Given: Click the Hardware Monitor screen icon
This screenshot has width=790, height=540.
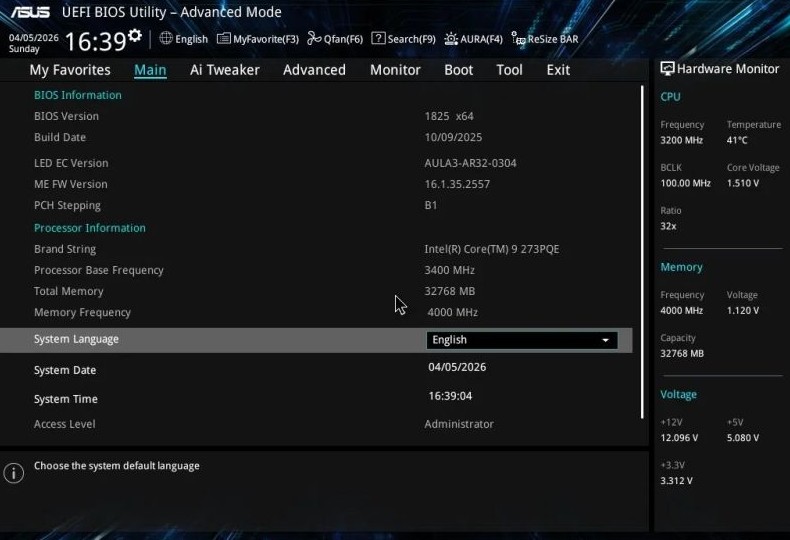Looking at the screenshot, I should (667, 69).
